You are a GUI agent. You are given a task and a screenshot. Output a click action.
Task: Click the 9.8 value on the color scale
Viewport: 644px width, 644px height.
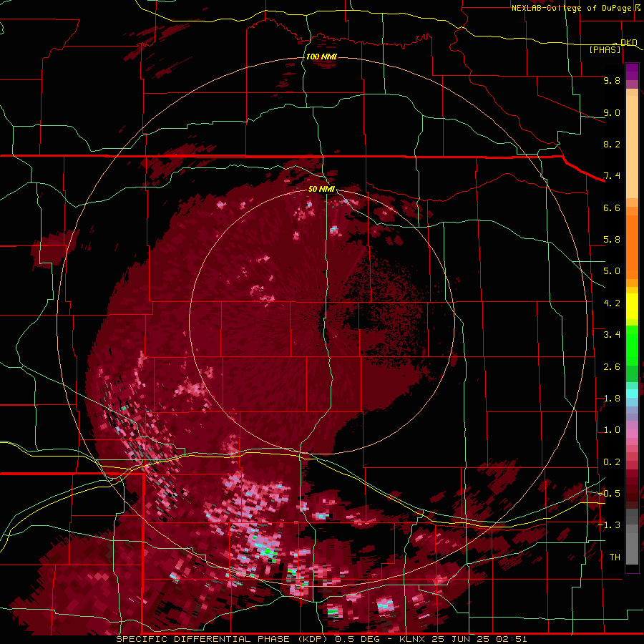612,80
